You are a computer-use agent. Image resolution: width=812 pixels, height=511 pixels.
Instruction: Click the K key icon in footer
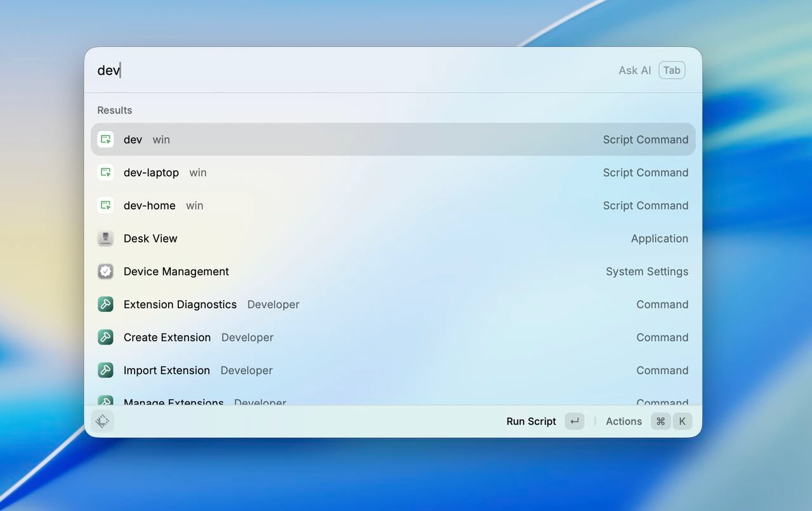point(683,421)
